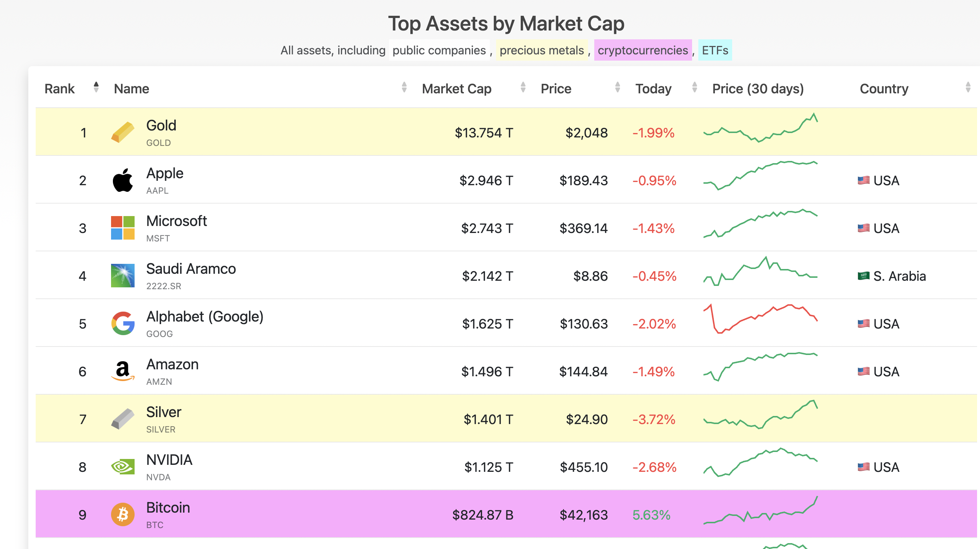Click Silver's -3.72% daily change
Image resolution: width=980 pixels, height=549 pixels.
653,419
